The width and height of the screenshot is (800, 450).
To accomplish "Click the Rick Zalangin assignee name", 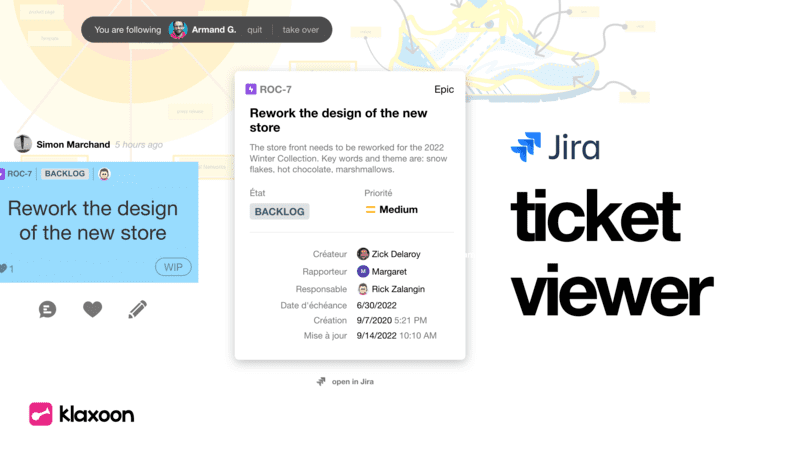I will [398, 289].
